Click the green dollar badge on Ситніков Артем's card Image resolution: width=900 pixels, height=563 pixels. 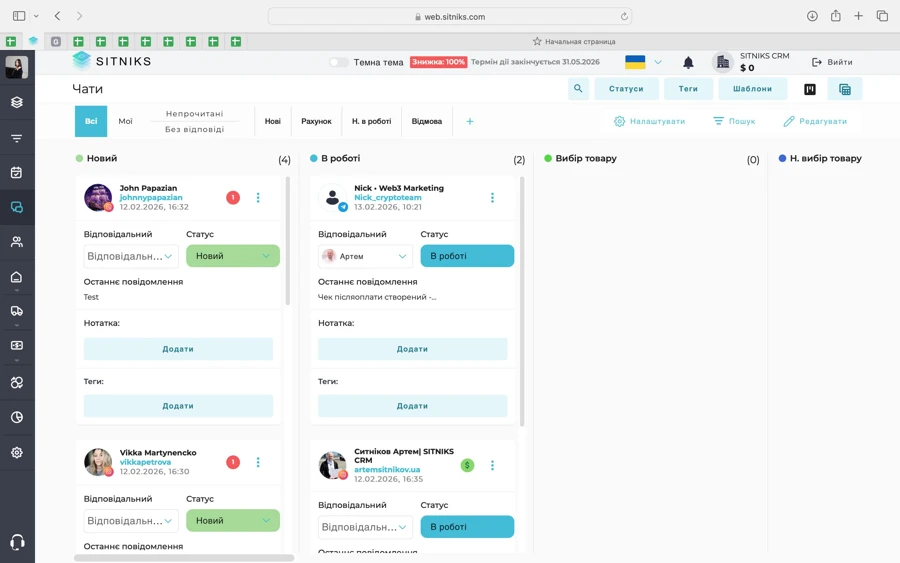[467, 465]
